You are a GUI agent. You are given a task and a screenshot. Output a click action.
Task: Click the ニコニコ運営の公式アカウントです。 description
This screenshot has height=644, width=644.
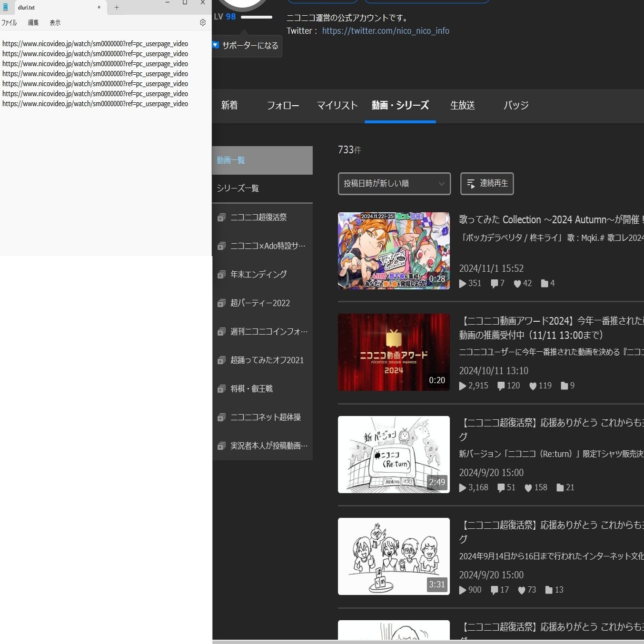tap(348, 18)
